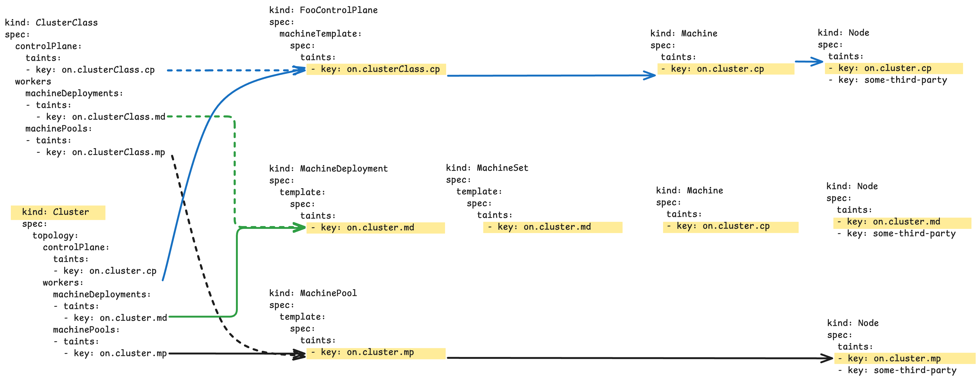
Task: Select the 'kind: MachineSet' heading
Action: click(x=487, y=168)
